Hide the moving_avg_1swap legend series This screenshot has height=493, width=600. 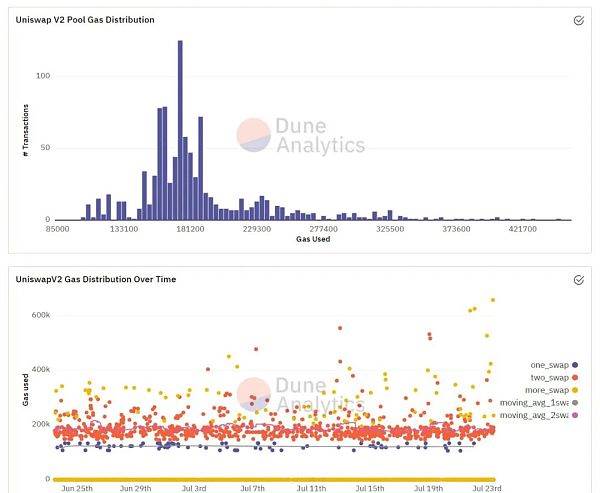point(539,403)
